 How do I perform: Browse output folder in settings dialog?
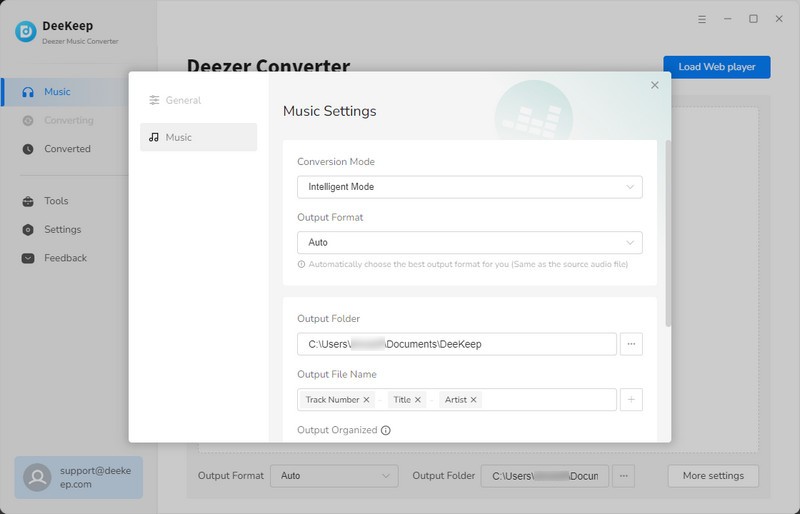[631, 344]
